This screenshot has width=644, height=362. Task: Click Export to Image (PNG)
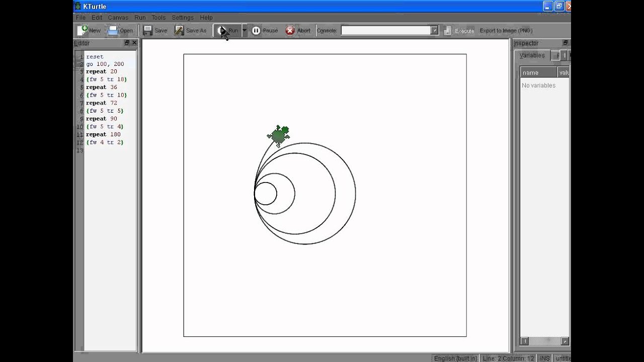506,31
